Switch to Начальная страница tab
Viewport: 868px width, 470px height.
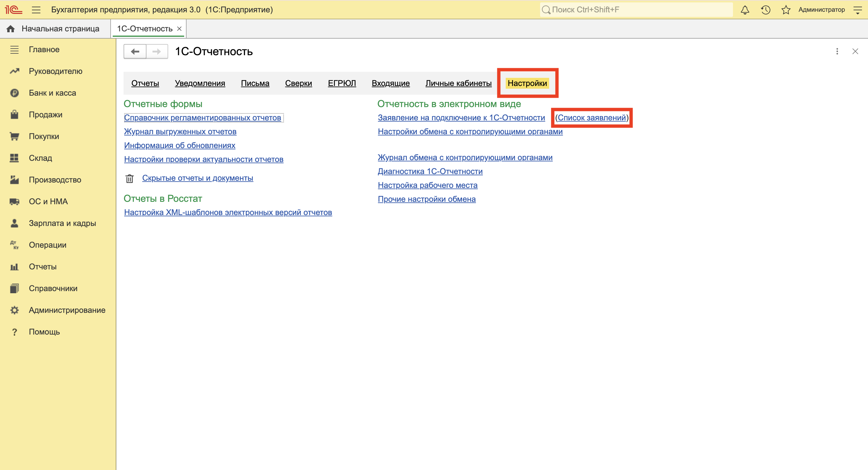pos(55,29)
